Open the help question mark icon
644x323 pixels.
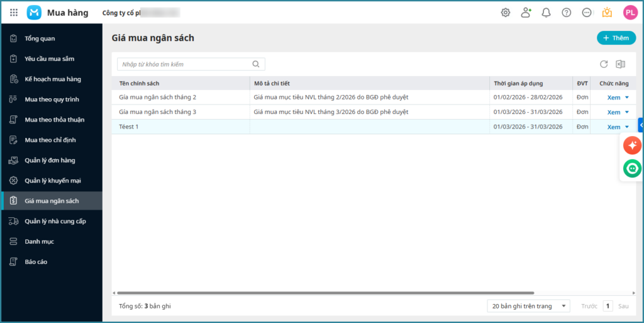(x=567, y=13)
